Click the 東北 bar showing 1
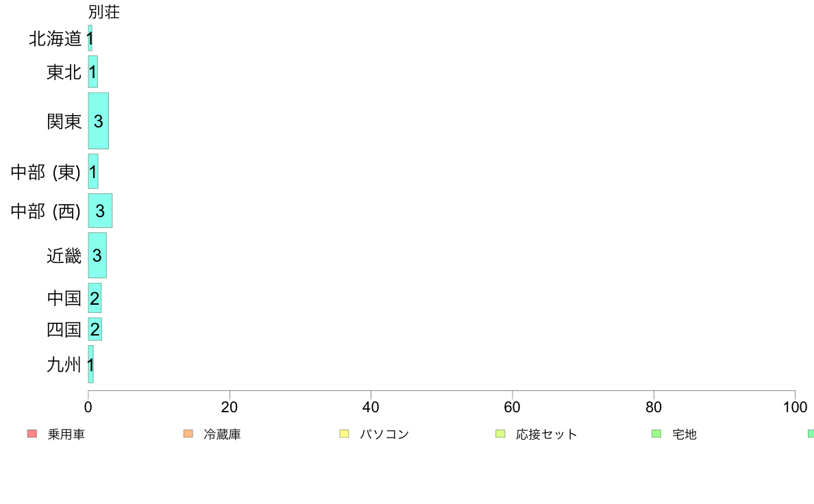The height and width of the screenshot is (504, 814). click(93, 72)
